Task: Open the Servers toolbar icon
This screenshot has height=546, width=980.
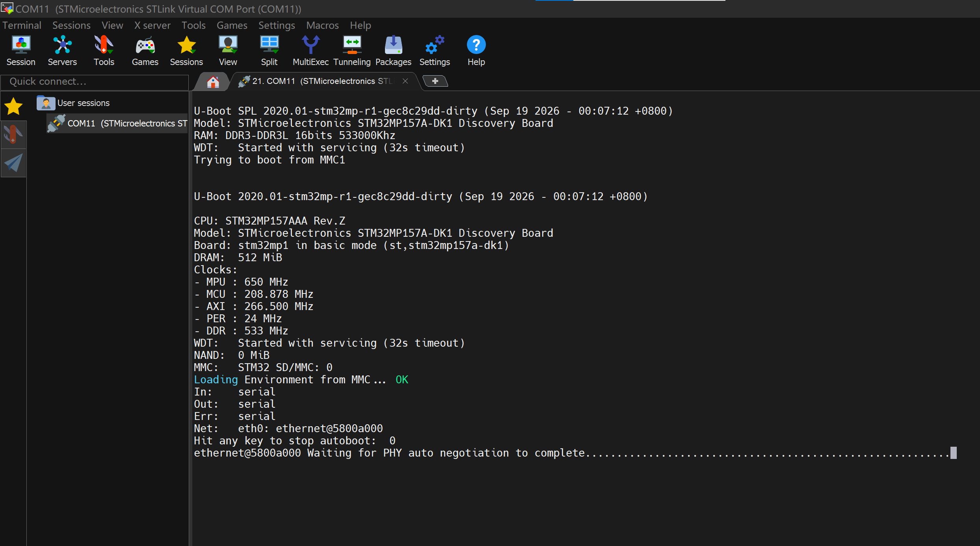Action: point(62,51)
